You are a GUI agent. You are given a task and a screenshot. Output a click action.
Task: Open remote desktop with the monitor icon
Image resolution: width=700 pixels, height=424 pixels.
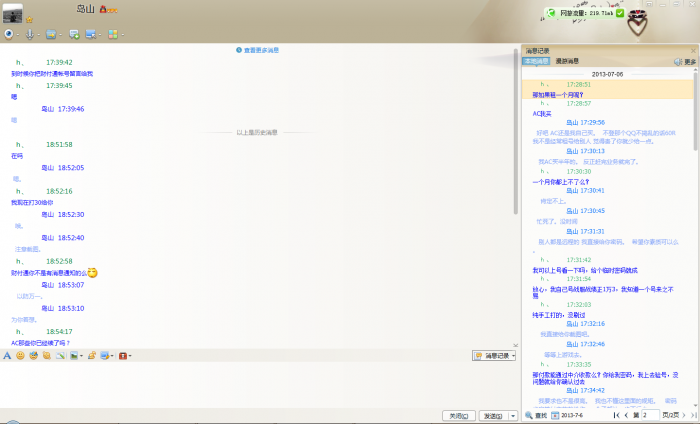tap(91, 34)
